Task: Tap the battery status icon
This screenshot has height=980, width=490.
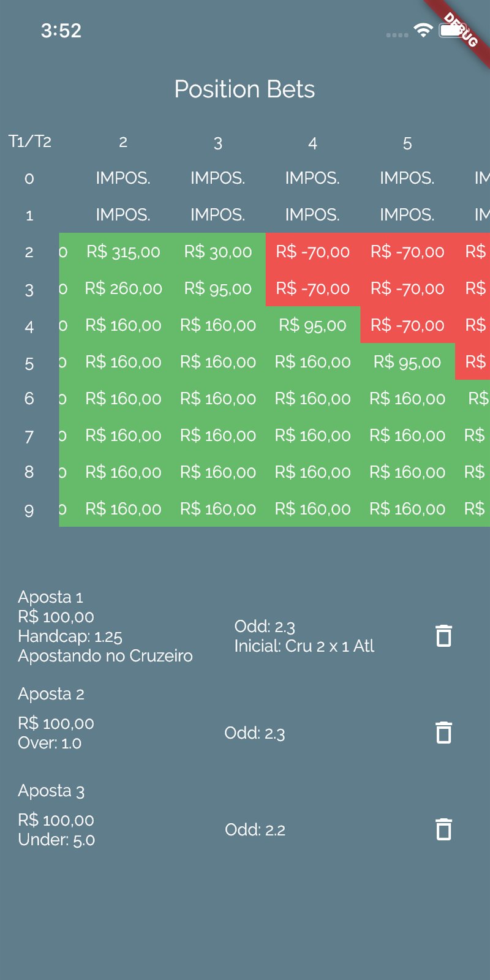Action: (452, 31)
